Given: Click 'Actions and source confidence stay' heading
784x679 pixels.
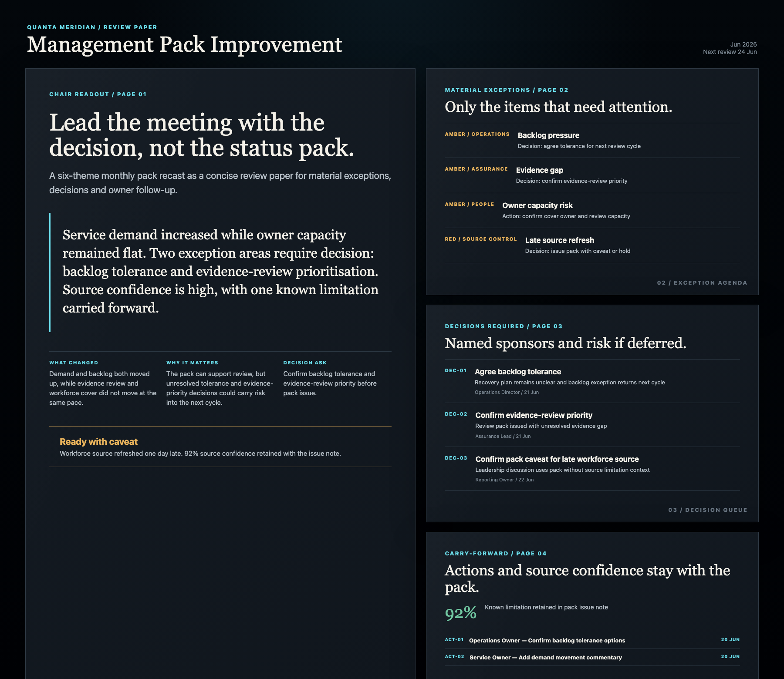Looking at the screenshot, I should coord(588,578).
